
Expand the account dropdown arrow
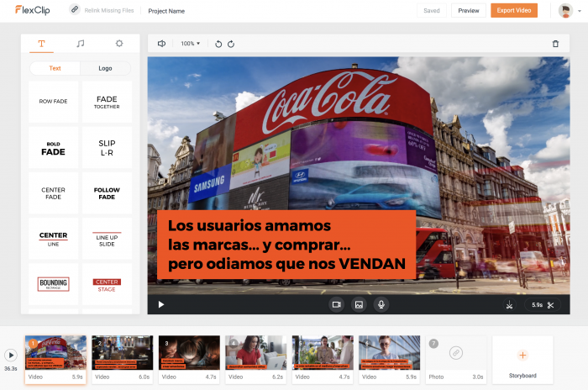580,11
